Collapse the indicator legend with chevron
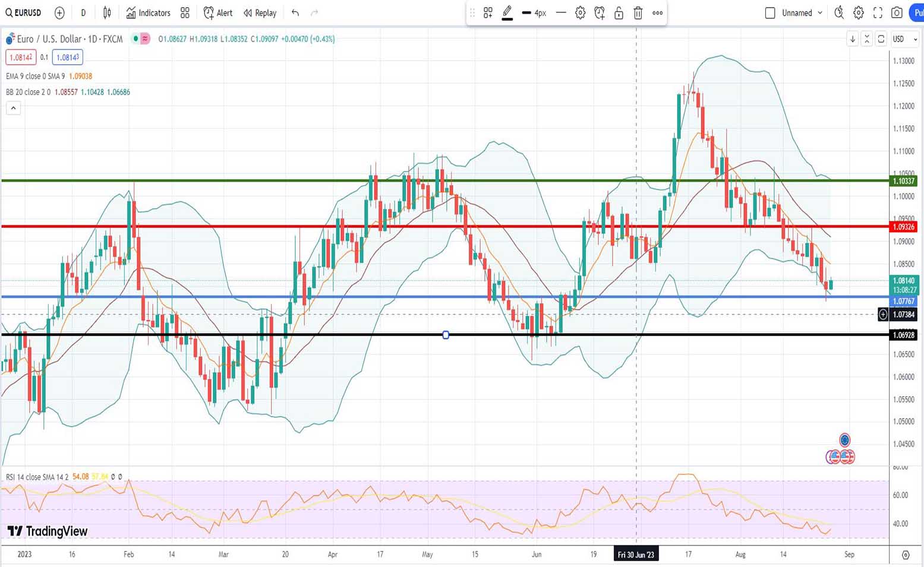This screenshot has width=924, height=567. [13, 108]
